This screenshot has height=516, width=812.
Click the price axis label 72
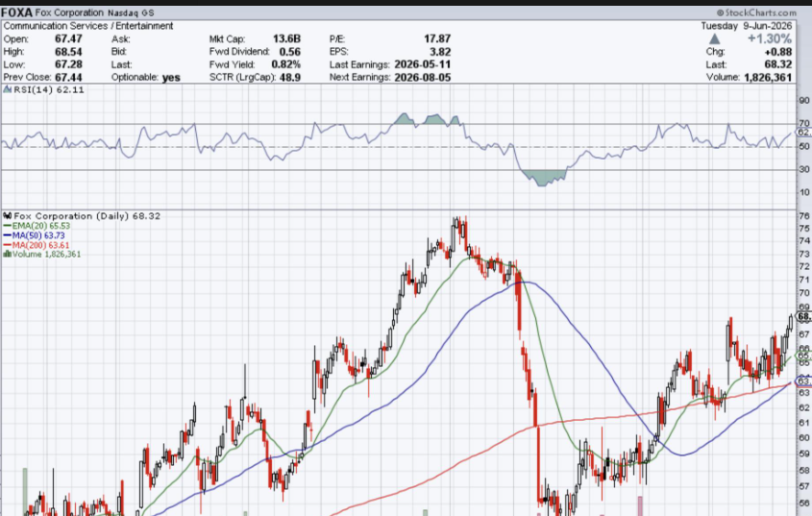[x=804, y=267]
